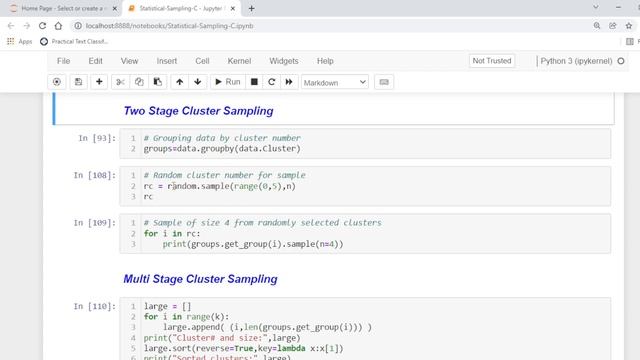
Task: Go back in browser history
Action: (x=11, y=26)
